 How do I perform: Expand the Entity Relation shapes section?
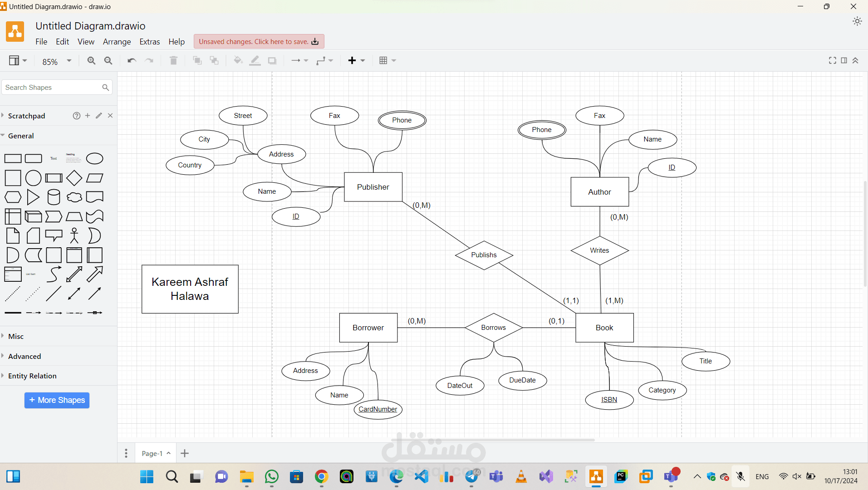[x=32, y=376]
